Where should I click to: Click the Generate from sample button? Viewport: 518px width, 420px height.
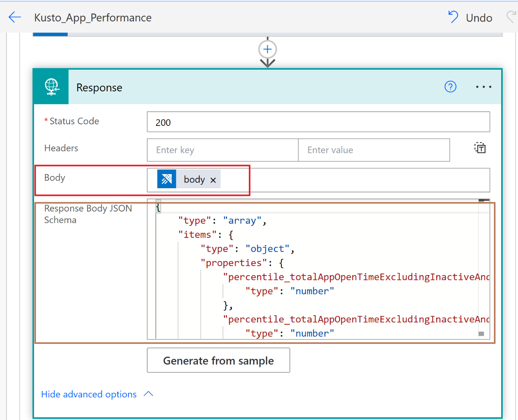pyautogui.click(x=218, y=360)
